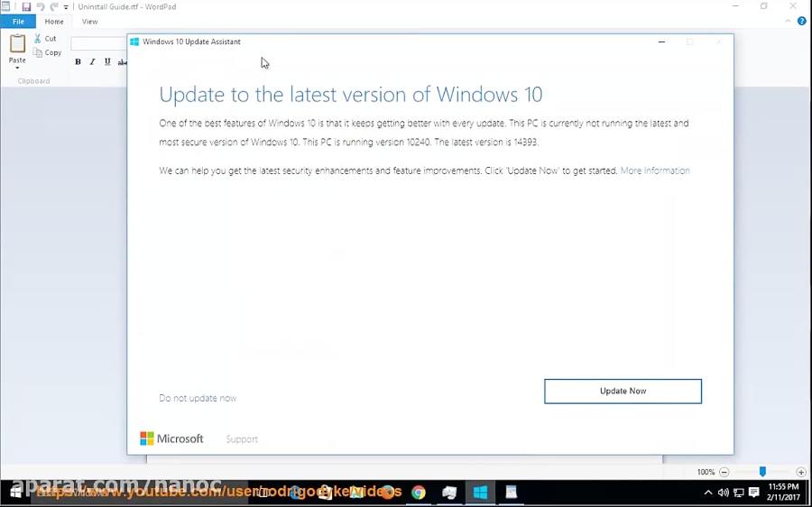Toggle Italic formatting in WordPad
Screen dimensions: 812x507
pyautogui.click(x=92, y=61)
